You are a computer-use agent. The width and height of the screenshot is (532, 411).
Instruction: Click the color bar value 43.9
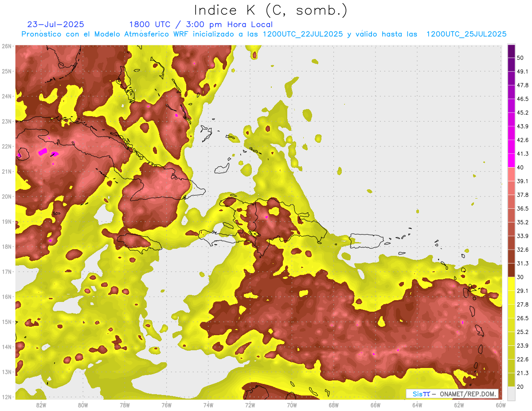[x=523, y=126]
